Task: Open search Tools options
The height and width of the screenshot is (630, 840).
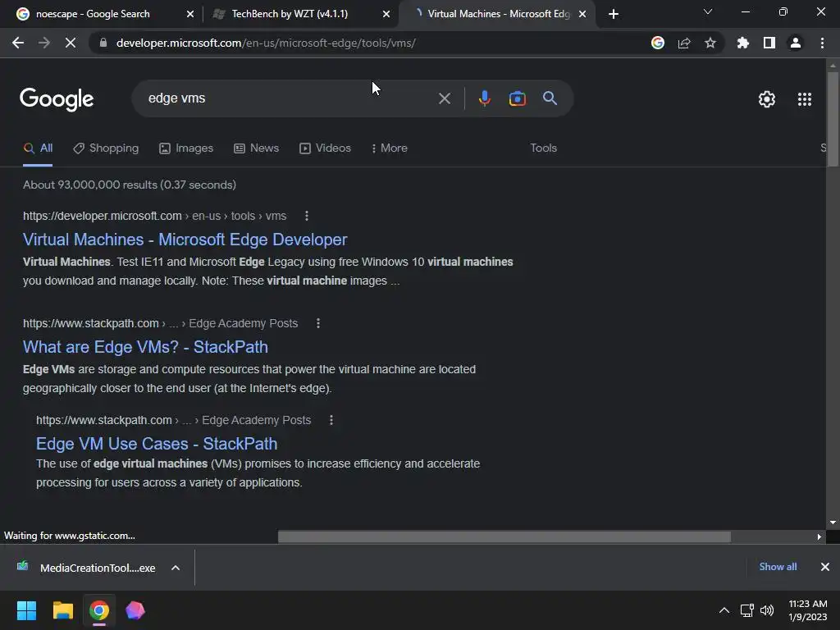Action: [x=543, y=148]
